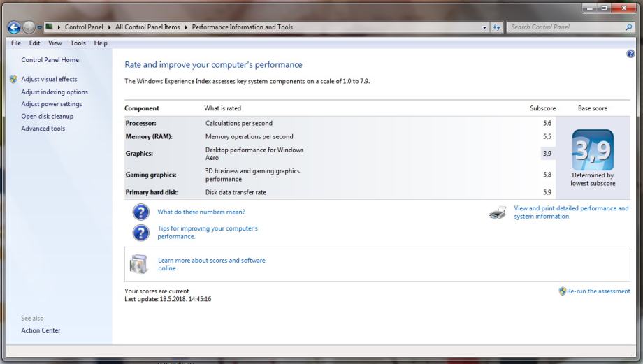Select the Processor: row label
This screenshot has width=643, height=364.
point(140,123)
